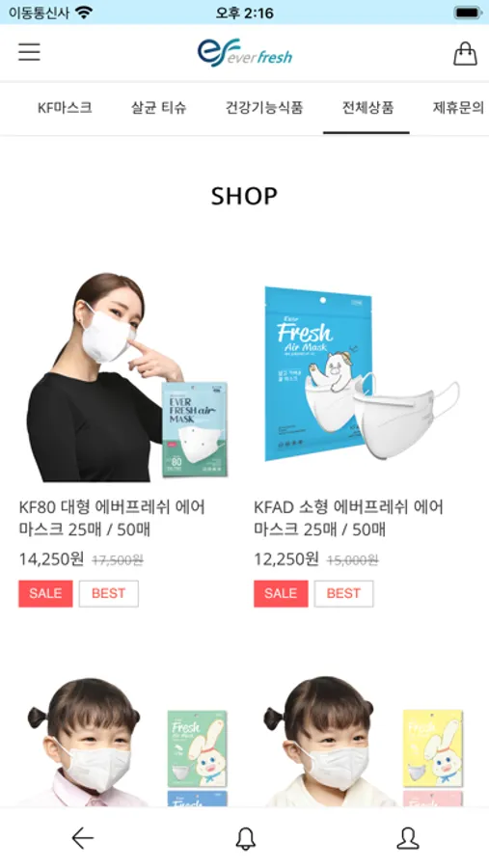Open the woman wearing mask product image
Screen dimensions: 489x868
click(126, 376)
